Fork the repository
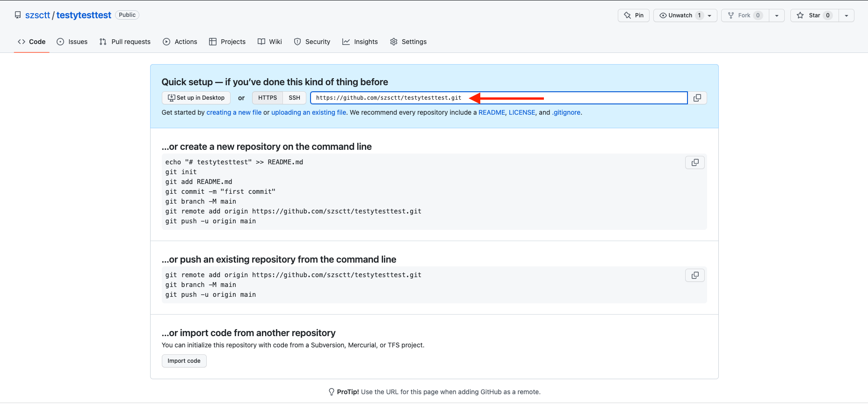The width and height of the screenshot is (868, 404). (745, 15)
